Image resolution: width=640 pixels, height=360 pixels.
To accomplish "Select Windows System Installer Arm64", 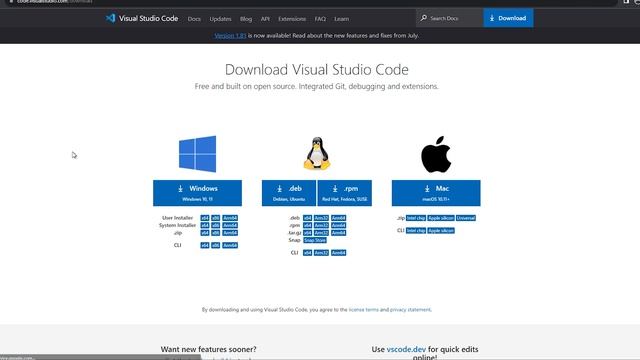I will 230,225.
